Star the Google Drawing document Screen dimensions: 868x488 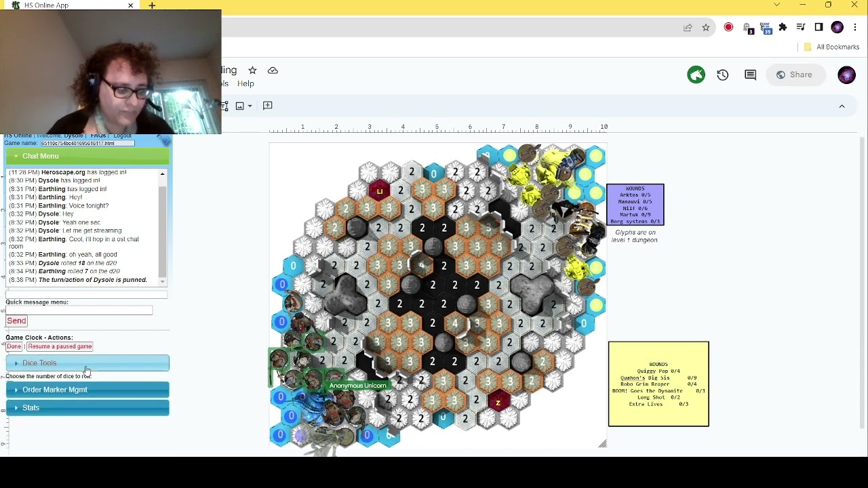point(252,70)
